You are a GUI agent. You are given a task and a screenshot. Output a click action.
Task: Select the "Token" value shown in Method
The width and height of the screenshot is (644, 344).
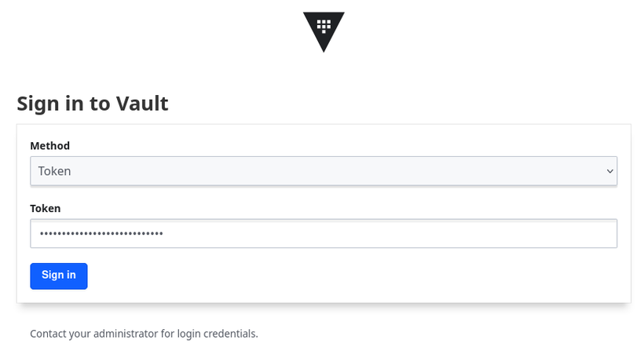pyautogui.click(x=55, y=171)
